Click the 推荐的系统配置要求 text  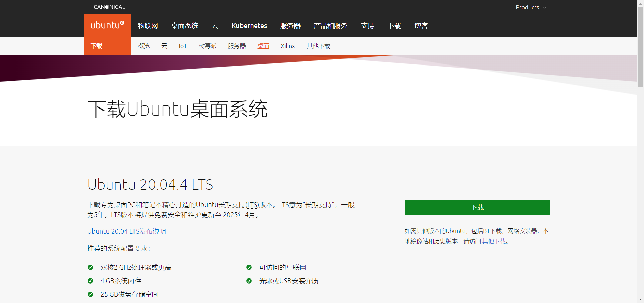pyautogui.click(x=119, y=248)
